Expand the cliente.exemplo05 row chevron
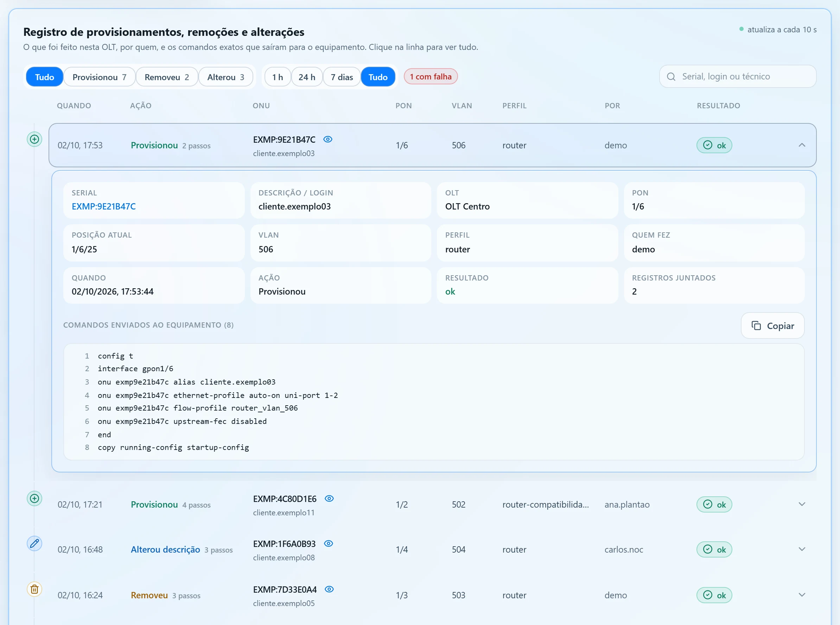The width and height of the screenshot is (840, 625). tap(802, 595)
